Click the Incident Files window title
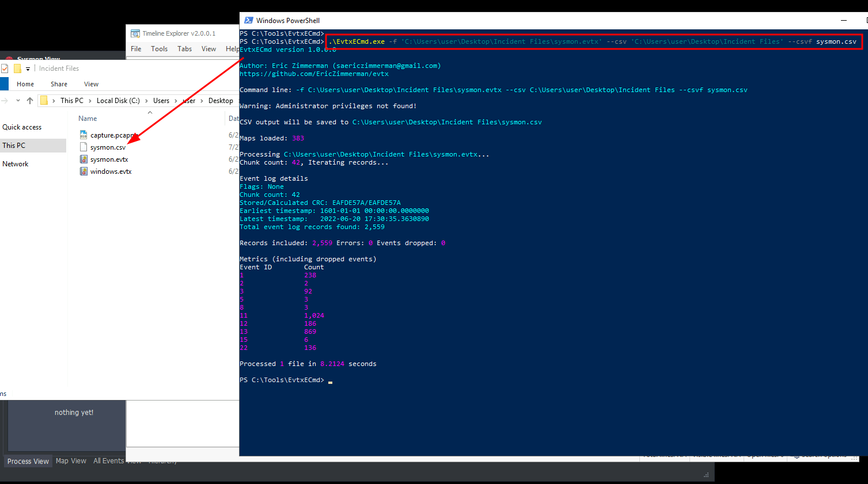The width and height of the screenshot is (868, 484). 59,68
